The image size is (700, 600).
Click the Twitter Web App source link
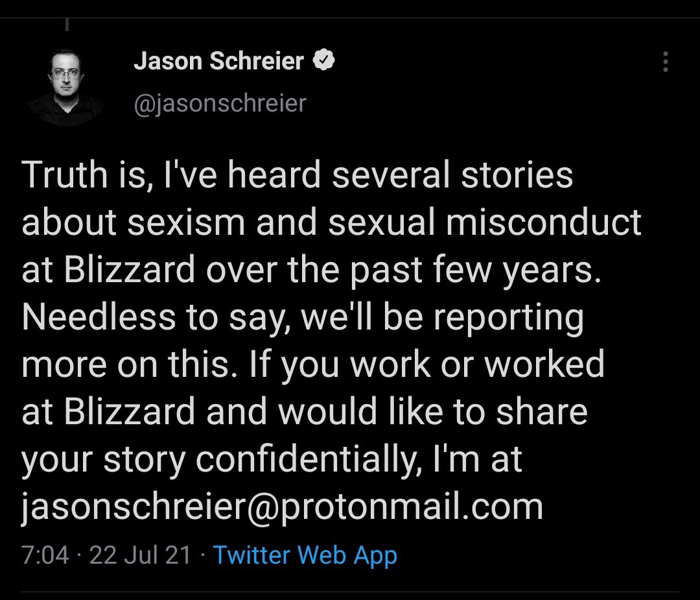click(x=305, y=555)
